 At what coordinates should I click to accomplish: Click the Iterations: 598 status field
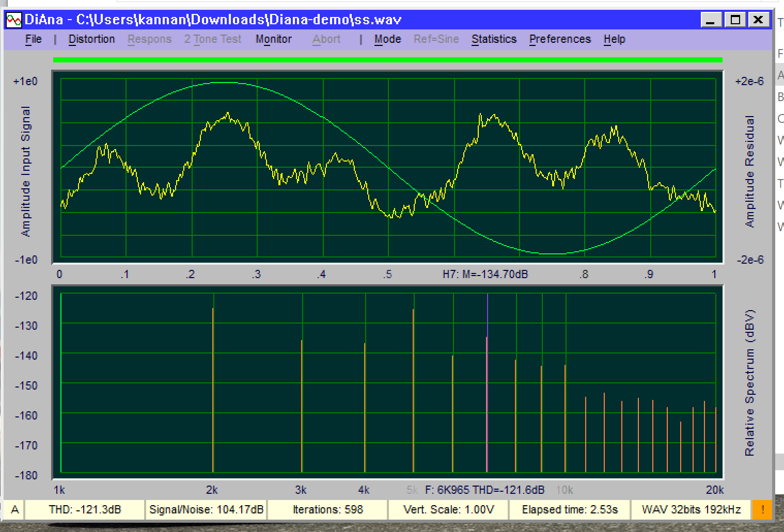(327, 510)
